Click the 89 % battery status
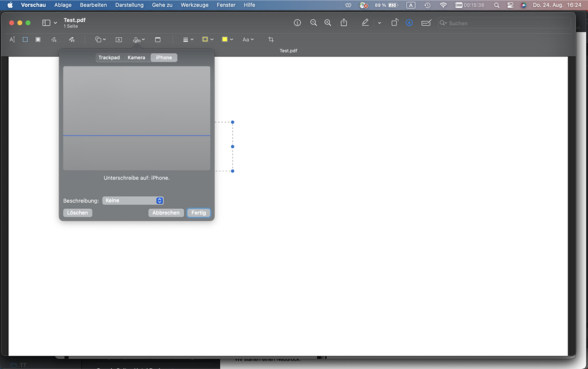Viewport: 588px width, 369px height. 386,5
